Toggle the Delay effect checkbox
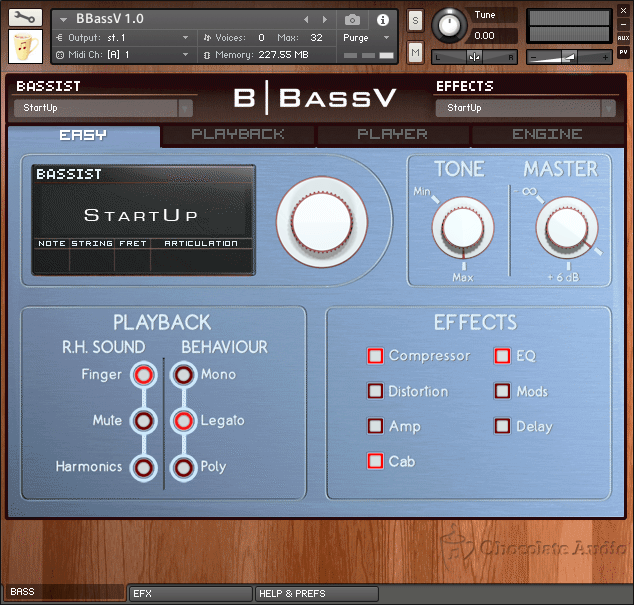Viewport: 634px width, 605px height. [502, 426]
